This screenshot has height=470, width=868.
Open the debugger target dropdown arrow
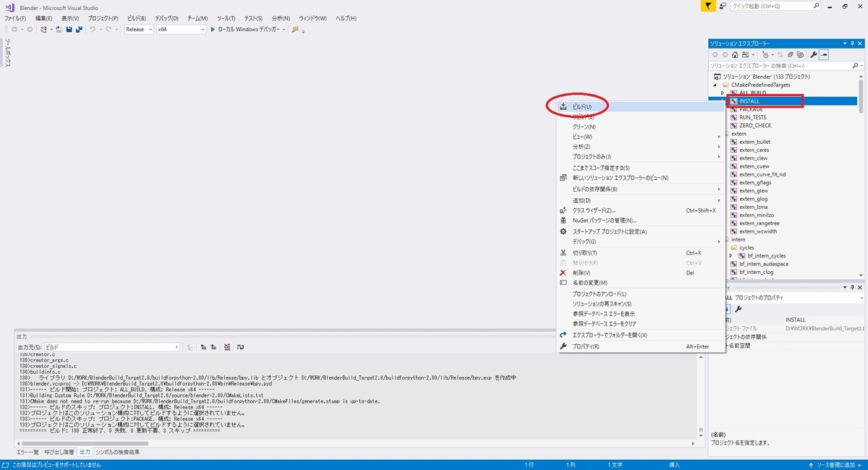285,30
